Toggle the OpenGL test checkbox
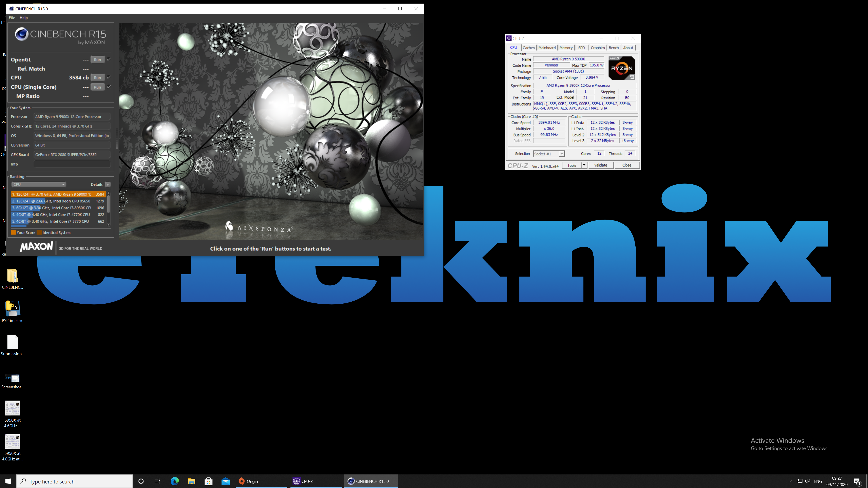The height and width of the screenshot is (488, 868). tap(109, 59)
